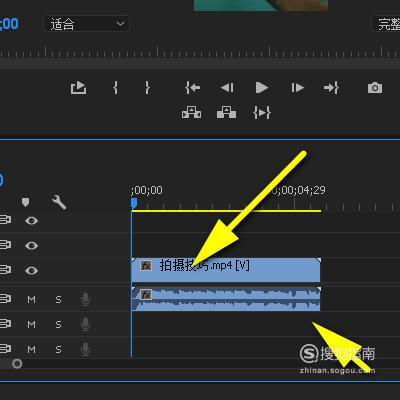
Task: Step forward one frame
Action: [x=297, y=88]
